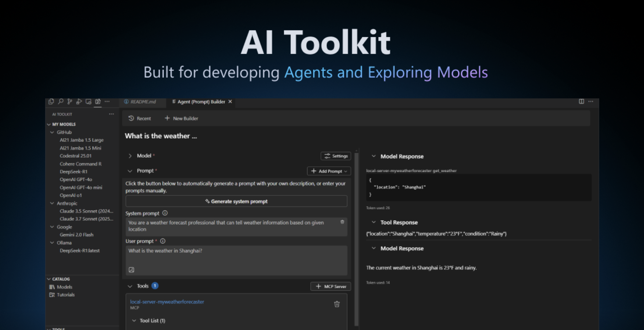Image resolution: width=644 pixels, height=330 pixels.
Task: Select Gemini 2.0 Flash model
Action: pyautogui.click(x=77, y=235)
